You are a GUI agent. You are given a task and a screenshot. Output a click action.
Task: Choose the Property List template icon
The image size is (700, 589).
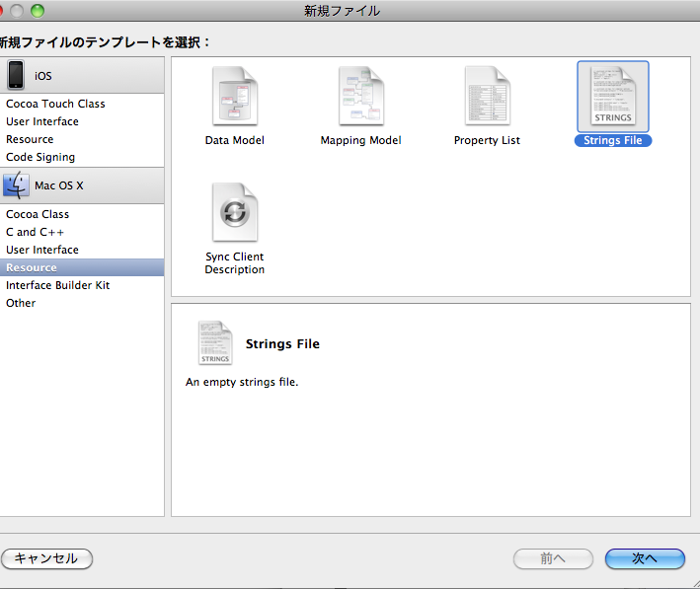[x=487, y=96]
